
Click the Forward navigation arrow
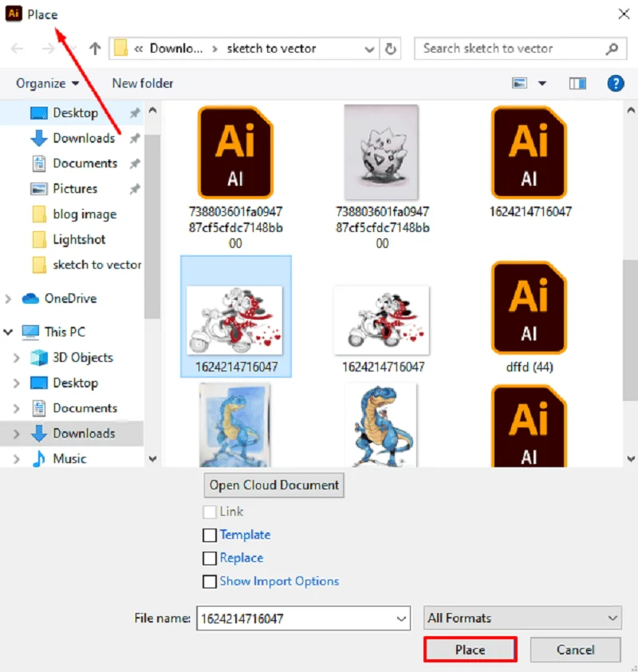[x=48, y=49]
